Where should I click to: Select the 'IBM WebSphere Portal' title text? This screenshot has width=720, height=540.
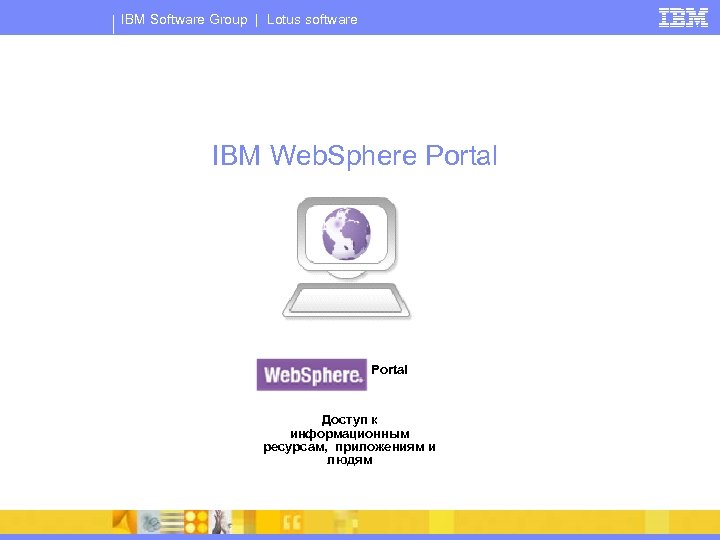(354, 155)
